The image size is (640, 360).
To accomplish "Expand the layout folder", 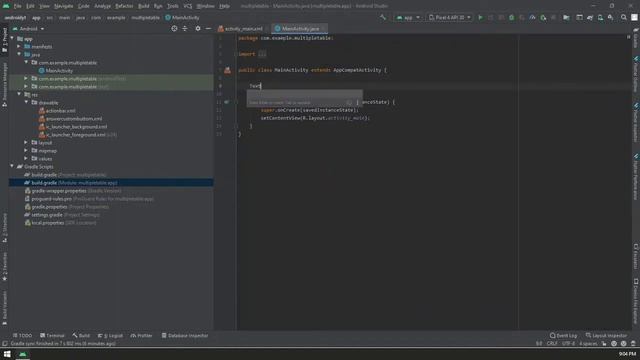I will click(x=26, y=142).
